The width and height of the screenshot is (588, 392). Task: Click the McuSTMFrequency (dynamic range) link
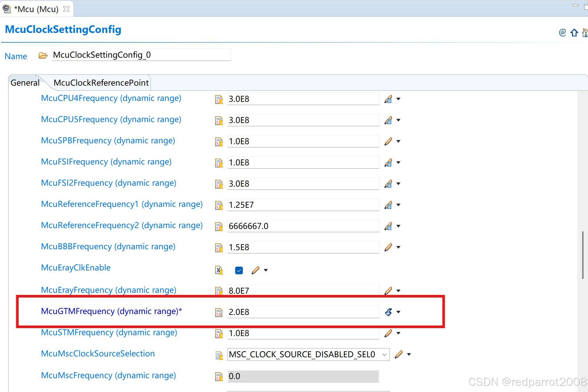[x=109, y=333]
